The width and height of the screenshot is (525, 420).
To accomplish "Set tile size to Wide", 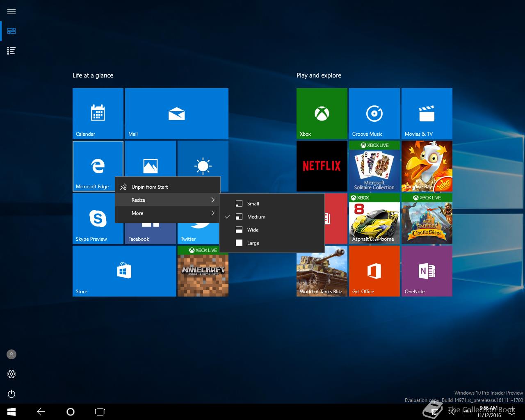I will (x=253, y=230).
